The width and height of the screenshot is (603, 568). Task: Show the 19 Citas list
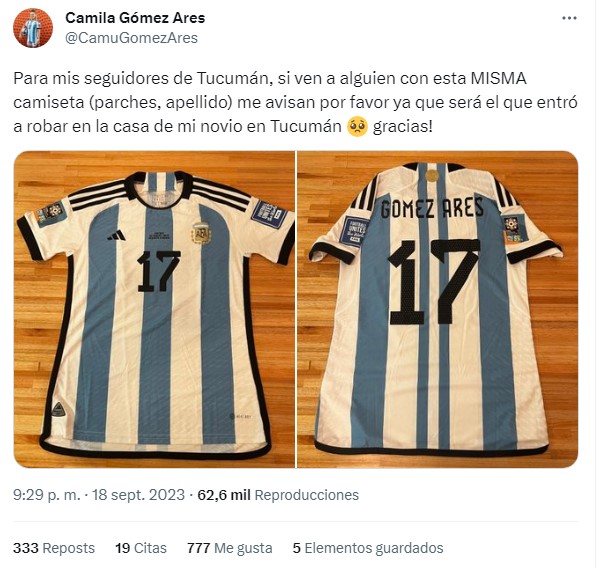(x=141, y=548)
